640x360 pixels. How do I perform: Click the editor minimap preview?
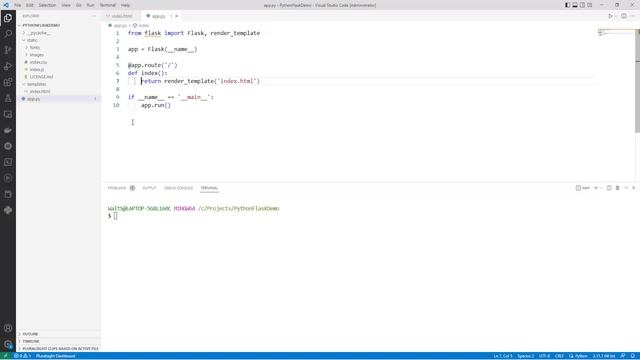point(616,33)
